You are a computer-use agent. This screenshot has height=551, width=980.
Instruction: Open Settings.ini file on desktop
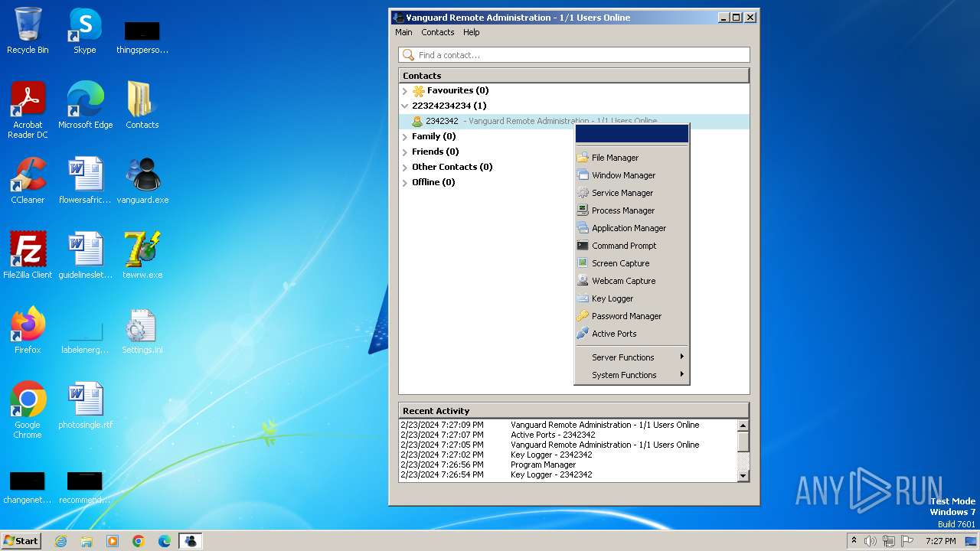click(x=142, y=331)
